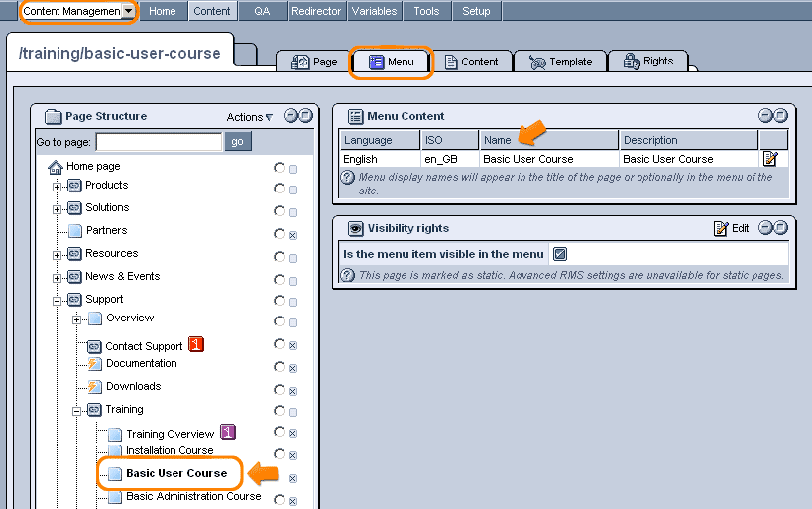Click the red badge beside Contact Support

click(195, 345)
